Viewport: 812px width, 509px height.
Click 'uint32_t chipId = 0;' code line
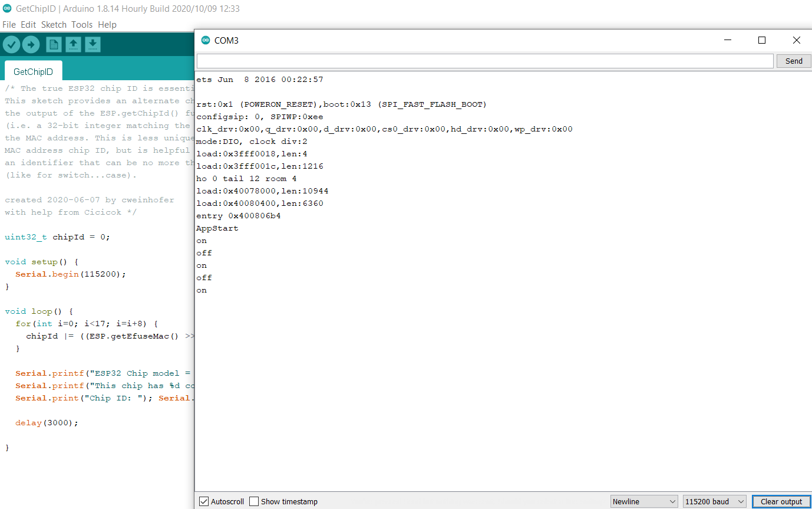tap(58, 237)
